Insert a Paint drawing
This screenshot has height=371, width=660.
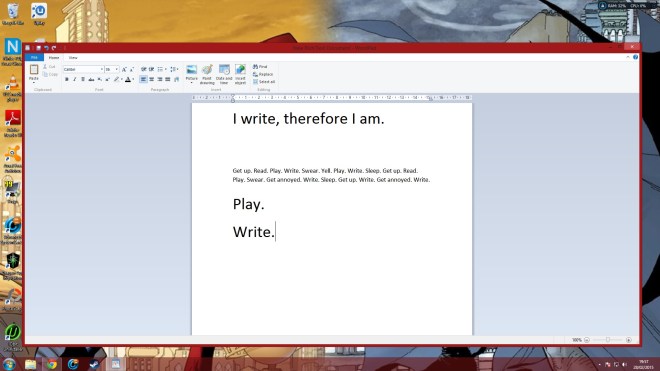point(207,75)
